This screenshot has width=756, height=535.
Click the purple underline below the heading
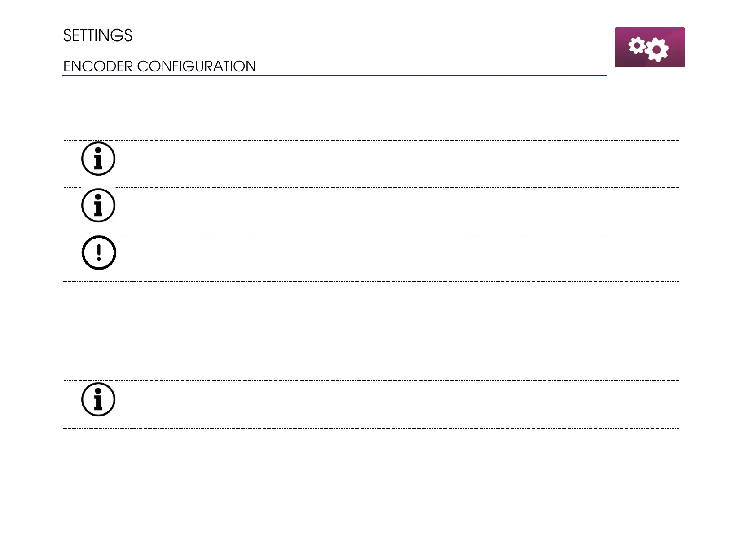334,76
